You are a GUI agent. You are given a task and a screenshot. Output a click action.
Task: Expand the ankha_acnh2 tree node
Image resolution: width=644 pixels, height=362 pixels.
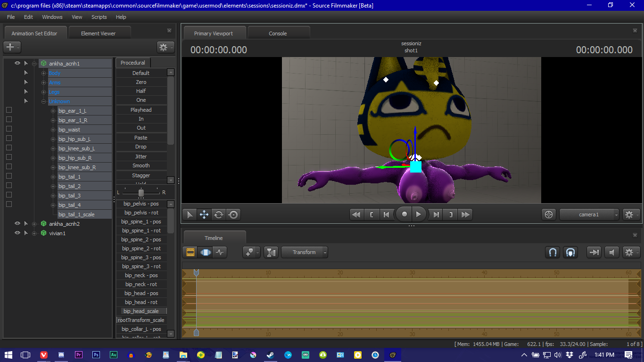point(34,224)
